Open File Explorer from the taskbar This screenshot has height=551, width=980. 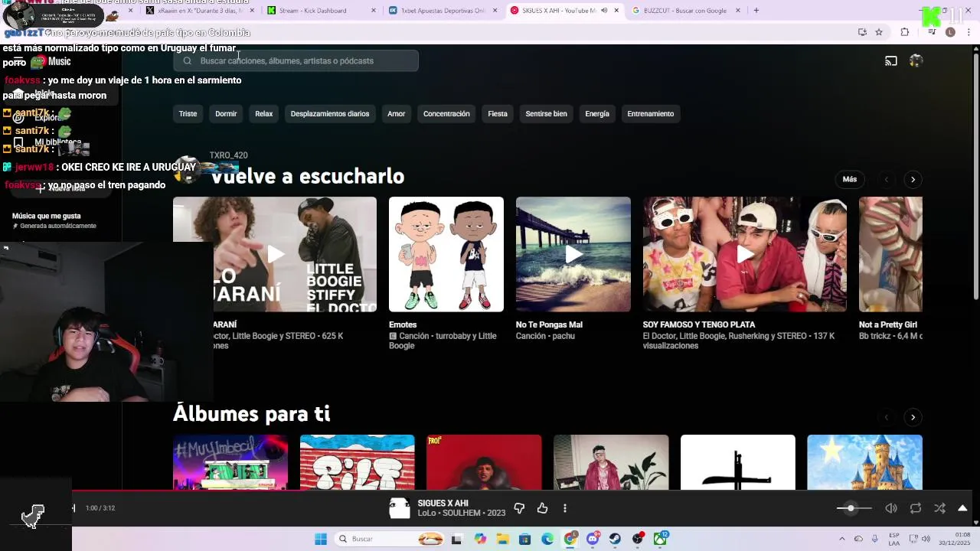(503, 539)
